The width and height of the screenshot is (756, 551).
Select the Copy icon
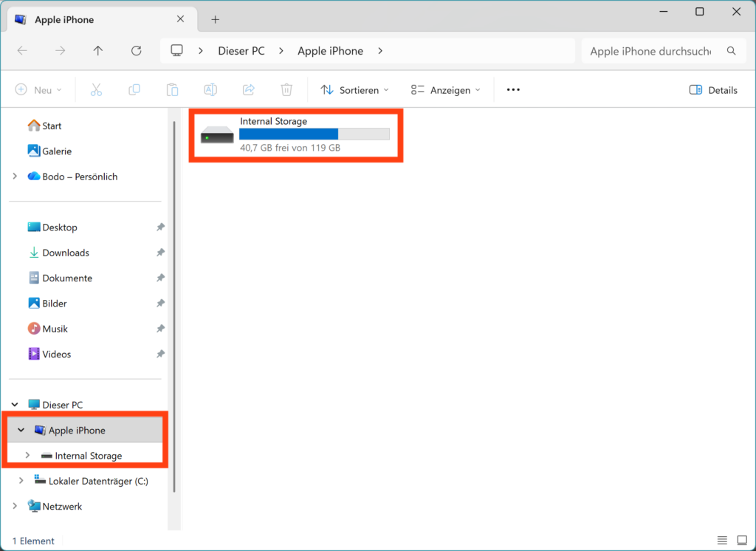tap(134, 89)
